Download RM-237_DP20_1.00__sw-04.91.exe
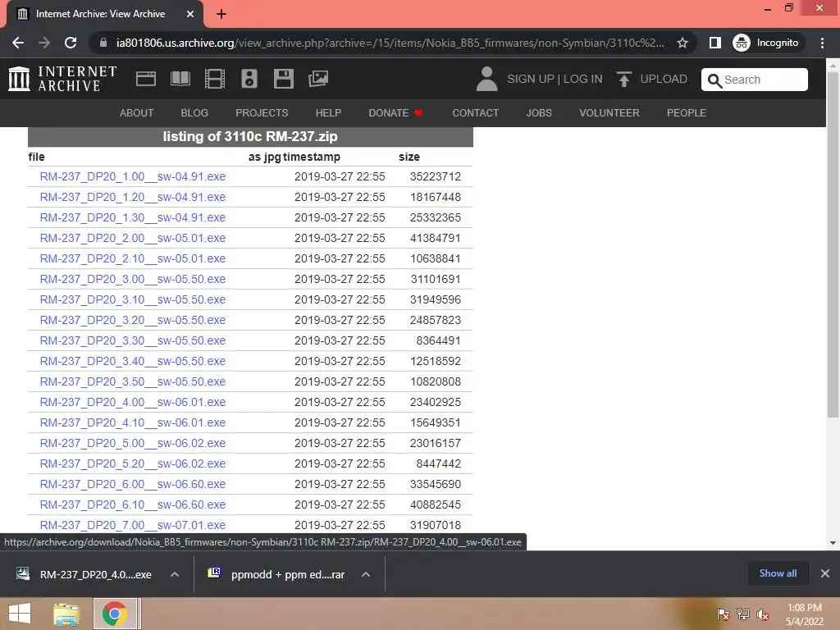Screen dimensions: 840x630 [133, 176]
